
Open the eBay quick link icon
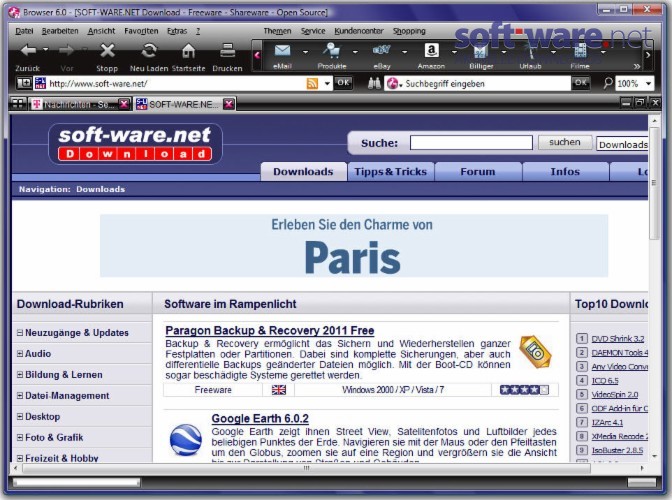coord(381,51)
